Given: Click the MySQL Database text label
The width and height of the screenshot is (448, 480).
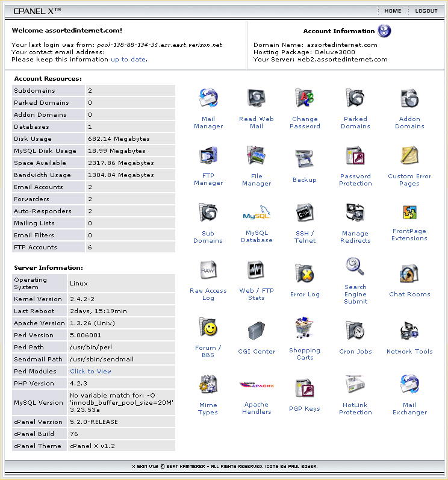Looking at the screenshot, I should [257, 237].
